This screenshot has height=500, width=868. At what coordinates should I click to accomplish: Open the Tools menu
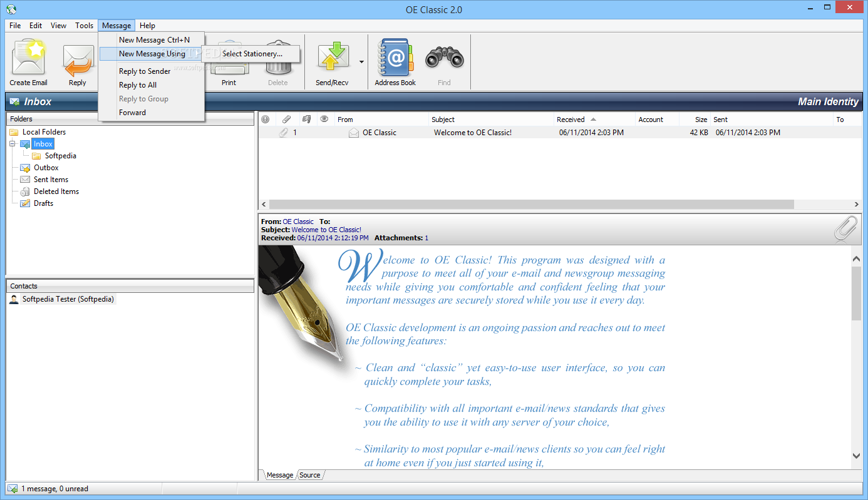[x=85, y=26]
